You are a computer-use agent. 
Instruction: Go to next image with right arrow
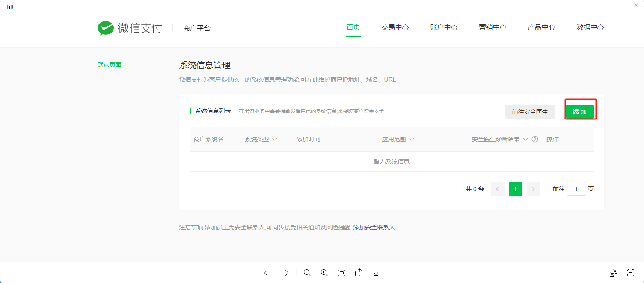pos(285,273)
